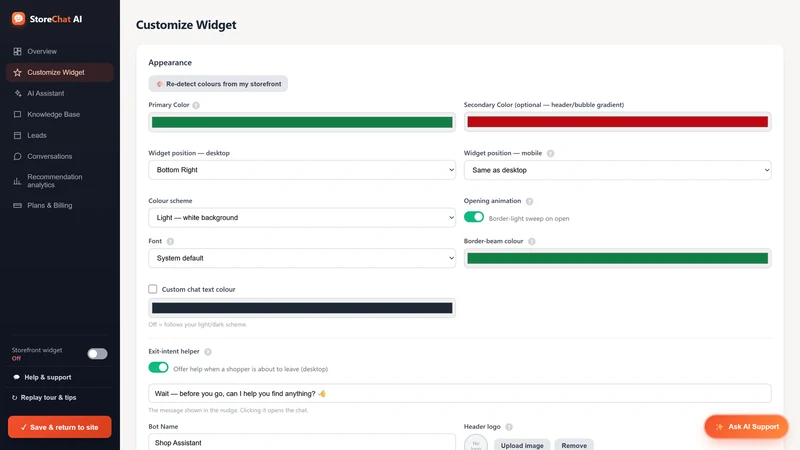Click the Leads icon in sidebar

pyautogui.click(x=17, y=135)
